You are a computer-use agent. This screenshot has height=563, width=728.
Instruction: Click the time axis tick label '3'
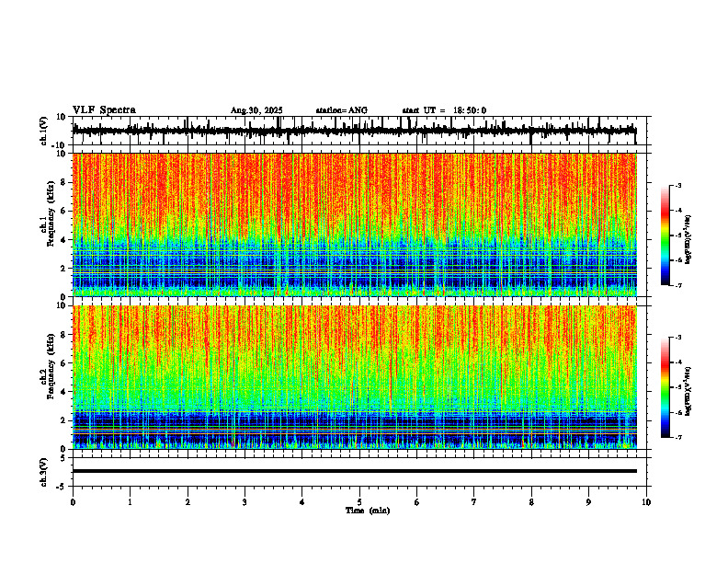245,502
